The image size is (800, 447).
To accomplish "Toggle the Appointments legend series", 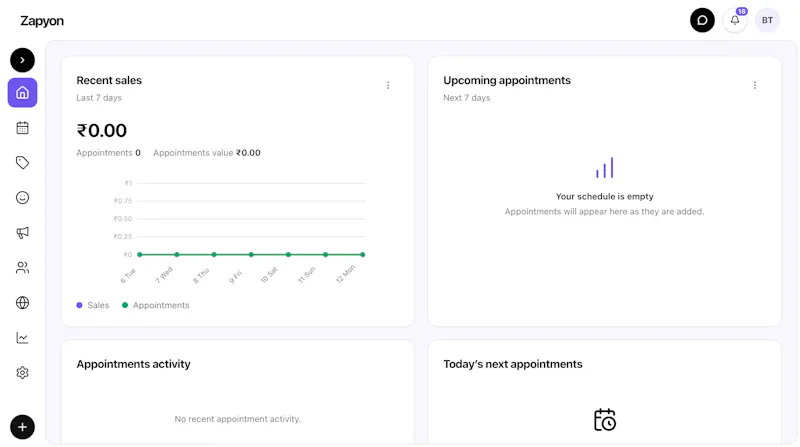I will click(x=156, y=305).
